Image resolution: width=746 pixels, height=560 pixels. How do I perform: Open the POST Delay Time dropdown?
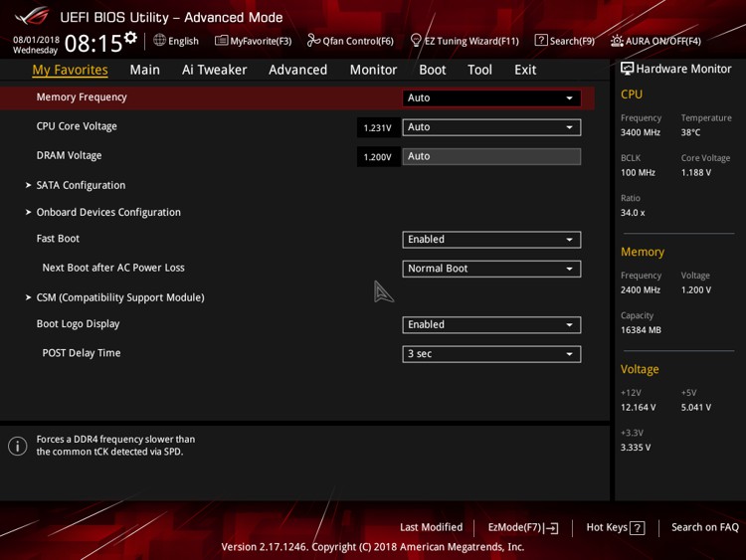pyautogui.click(x=491, y=353)
